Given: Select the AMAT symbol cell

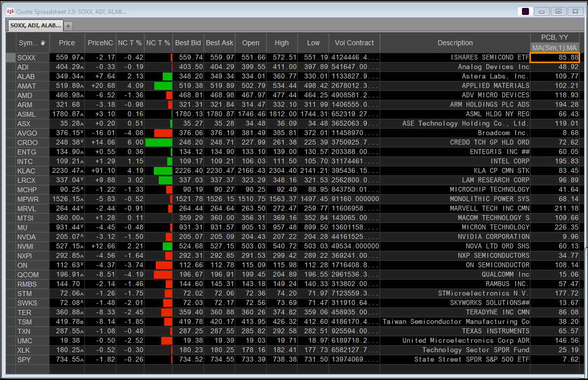Looking at the screenshot, I should 32,86.
